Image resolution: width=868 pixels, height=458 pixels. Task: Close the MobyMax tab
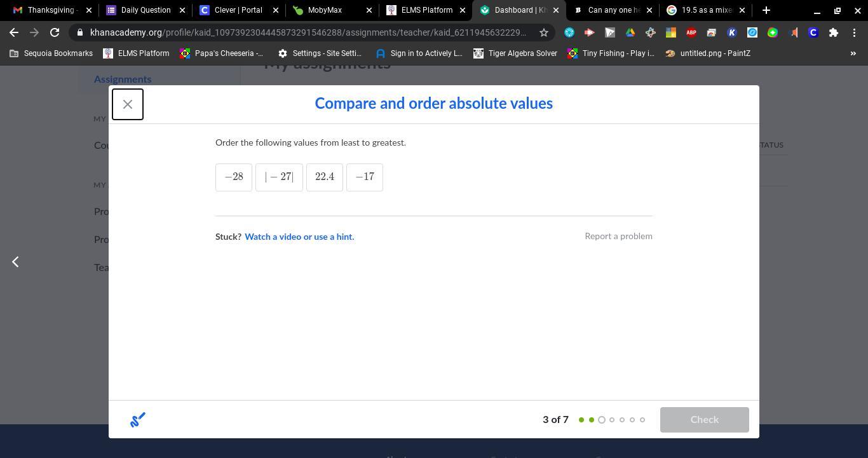pyautogui.click(x=369, y=10)
